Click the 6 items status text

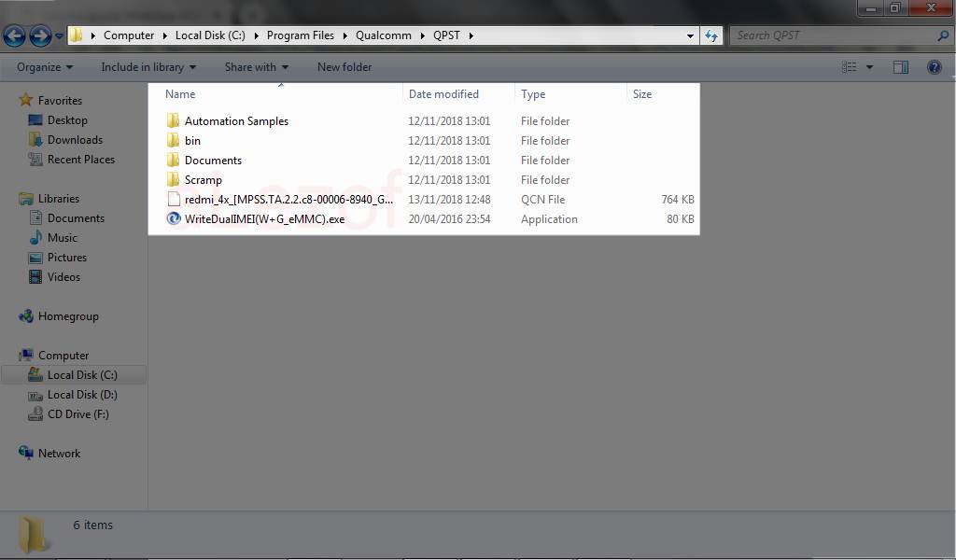(92, 525)
